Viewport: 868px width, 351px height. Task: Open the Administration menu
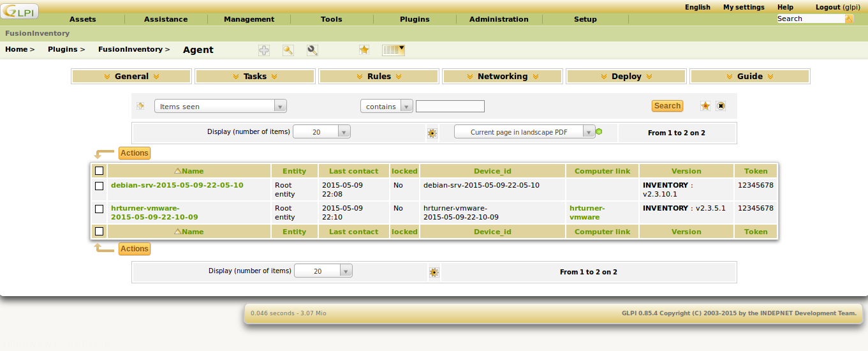499,19
